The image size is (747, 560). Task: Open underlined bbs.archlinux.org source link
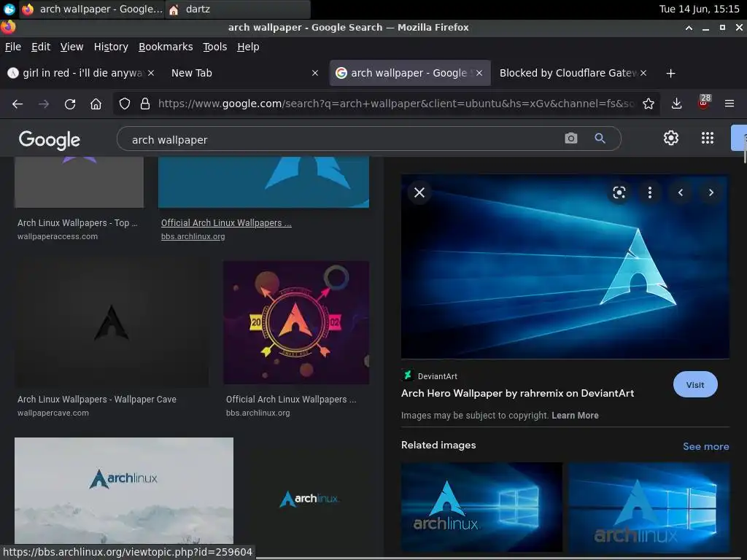pos(193,237)
